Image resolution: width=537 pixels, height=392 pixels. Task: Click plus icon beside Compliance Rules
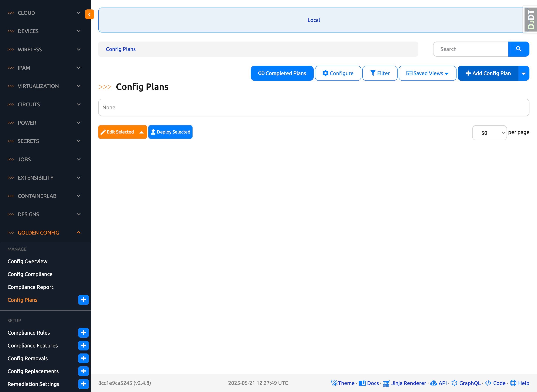(x=83, y=333)
